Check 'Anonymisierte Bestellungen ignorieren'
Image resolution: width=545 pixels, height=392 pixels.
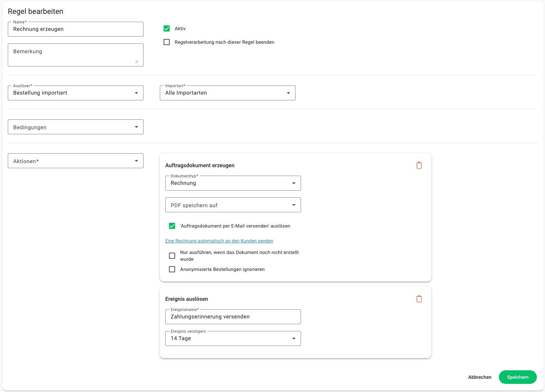coord(172,269)
